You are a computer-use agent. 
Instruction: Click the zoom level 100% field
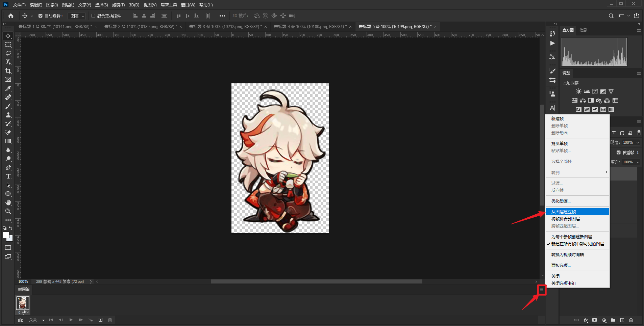pyautogui.click(x=23, y=281)
